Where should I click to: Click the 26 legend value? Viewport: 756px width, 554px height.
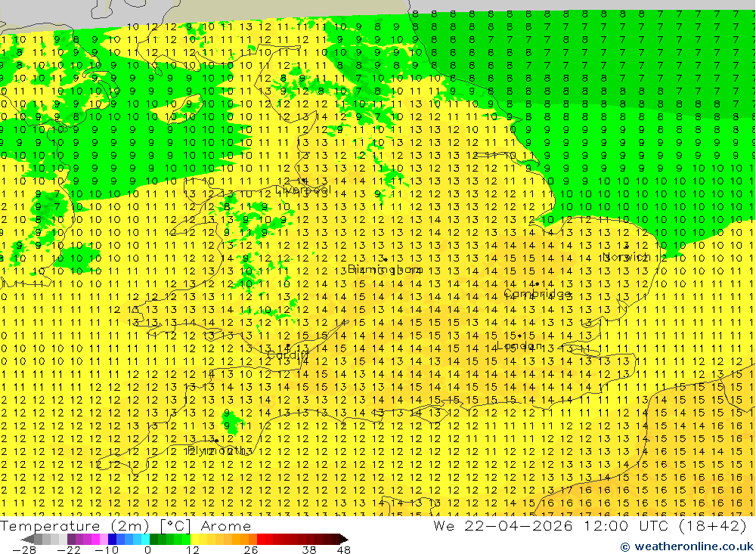click(x=251, y=550)
